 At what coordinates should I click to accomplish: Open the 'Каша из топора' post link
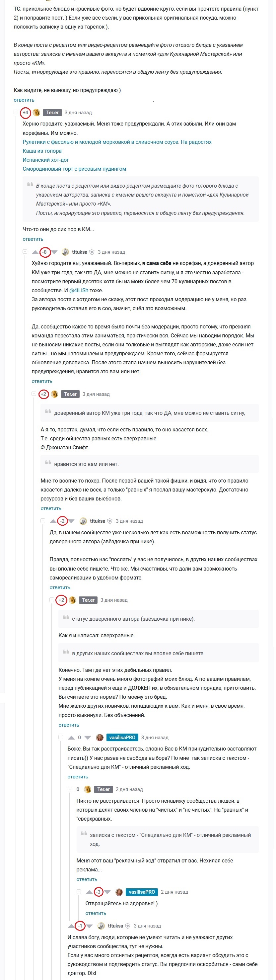coord(42,151)
